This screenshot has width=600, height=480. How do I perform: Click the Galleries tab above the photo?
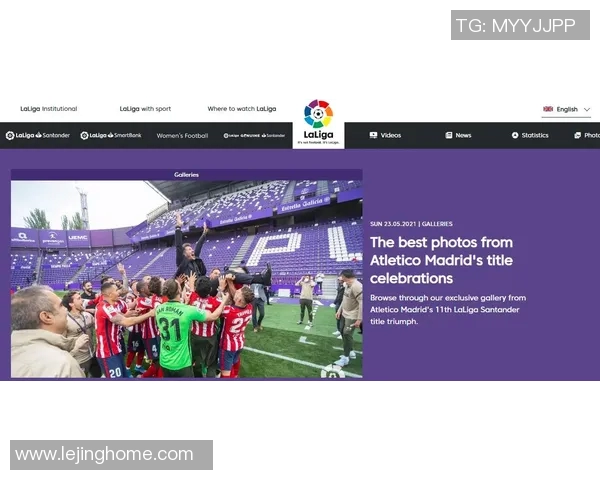click(186, 175)
